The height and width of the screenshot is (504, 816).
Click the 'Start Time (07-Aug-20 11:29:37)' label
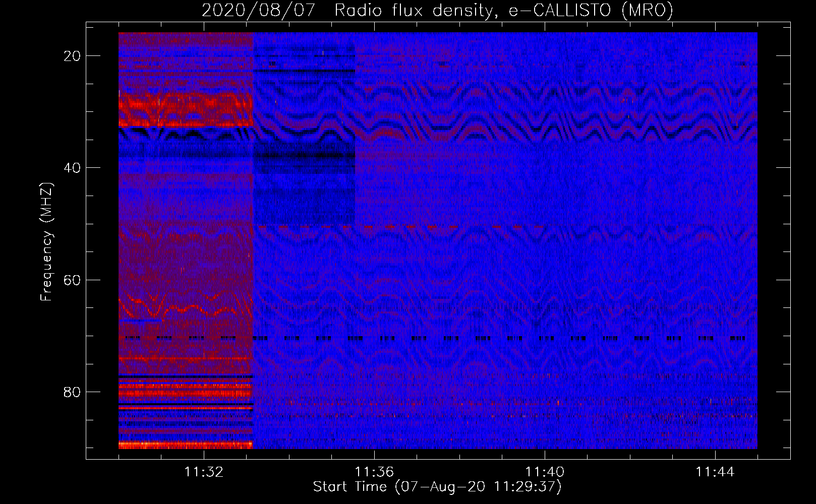coord(437,487)
